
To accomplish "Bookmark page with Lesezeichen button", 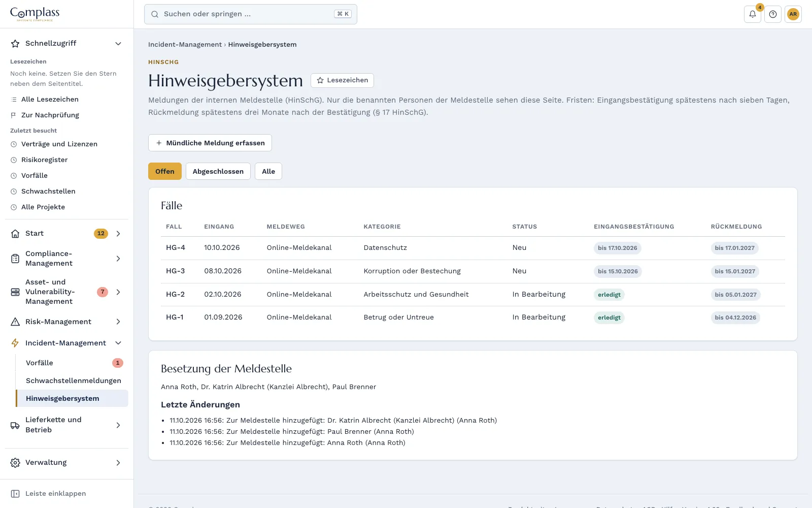I will [343, 80].
